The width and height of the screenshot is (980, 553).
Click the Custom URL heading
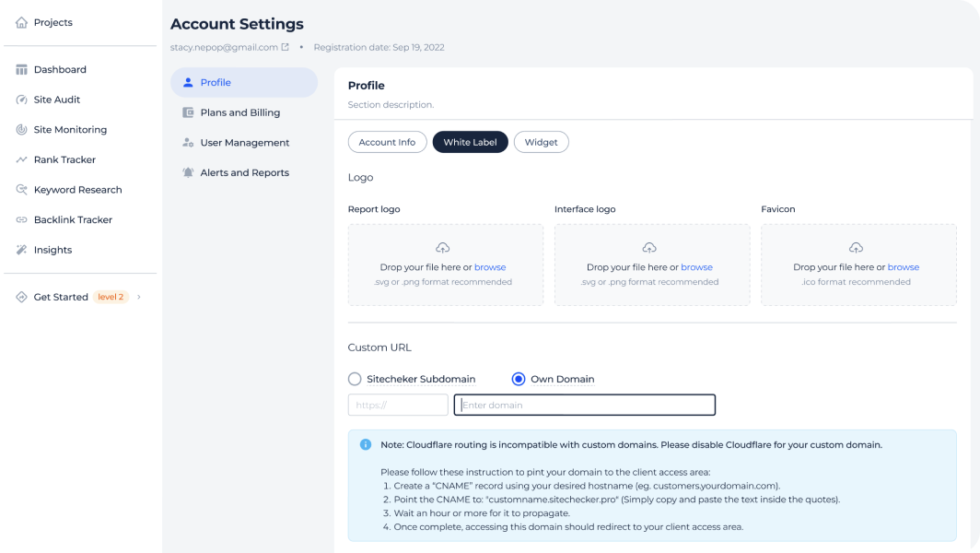(x=379, y=347)
